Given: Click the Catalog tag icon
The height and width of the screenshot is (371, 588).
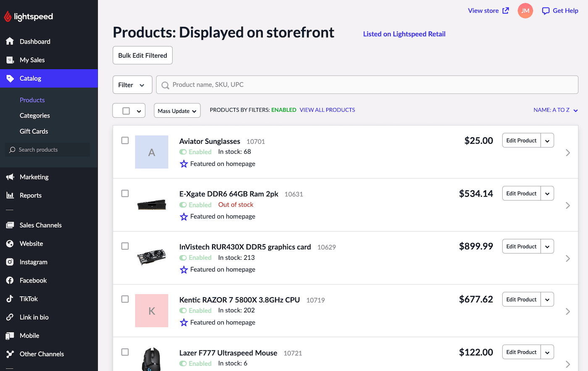Looking at the screenshot, I should (x=10, y=78).
